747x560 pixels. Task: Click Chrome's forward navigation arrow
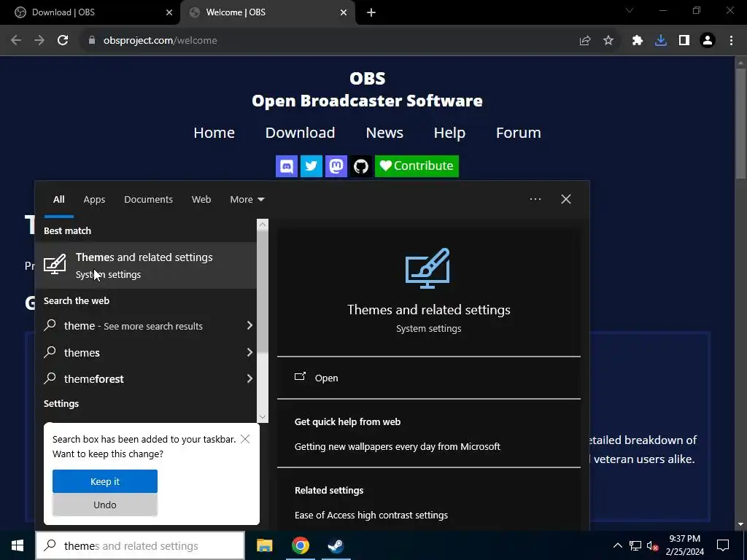click(x=39, y=41)
